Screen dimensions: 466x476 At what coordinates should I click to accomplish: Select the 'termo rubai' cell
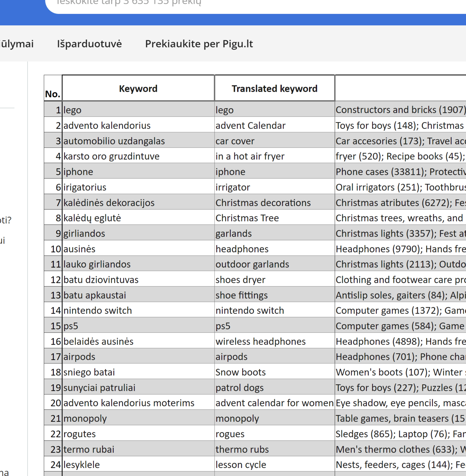[x=138, y=448]
